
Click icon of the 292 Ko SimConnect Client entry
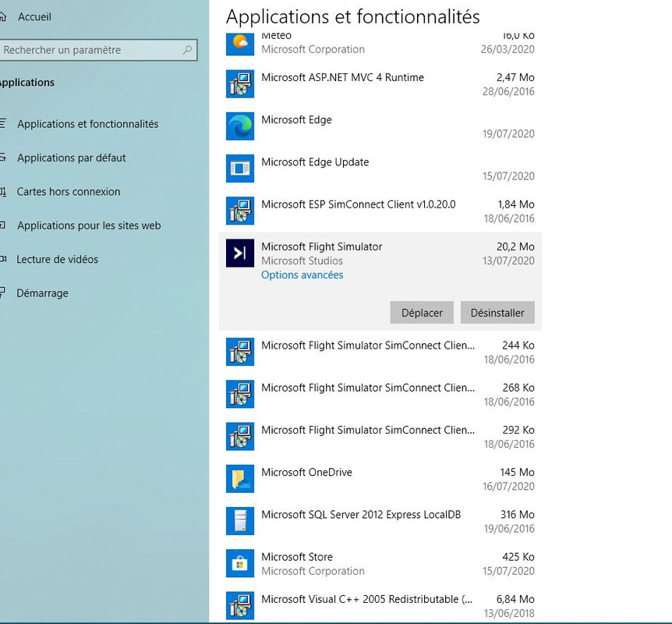pos(240,437)
